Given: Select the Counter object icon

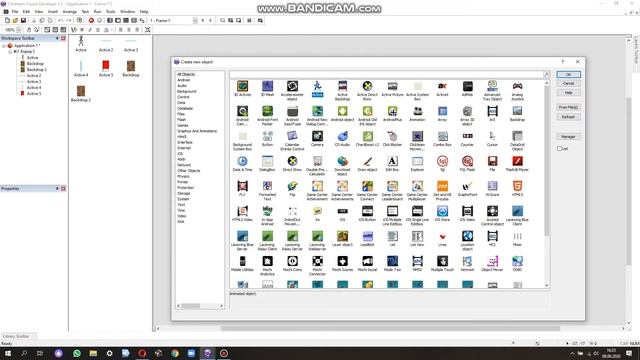Looking at the screenshot, I should click(x=467, y=136).
